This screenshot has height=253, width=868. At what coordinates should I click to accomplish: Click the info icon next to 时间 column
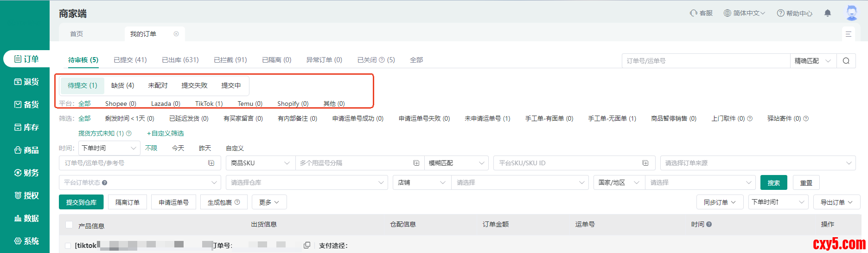[x=709, y=224]
